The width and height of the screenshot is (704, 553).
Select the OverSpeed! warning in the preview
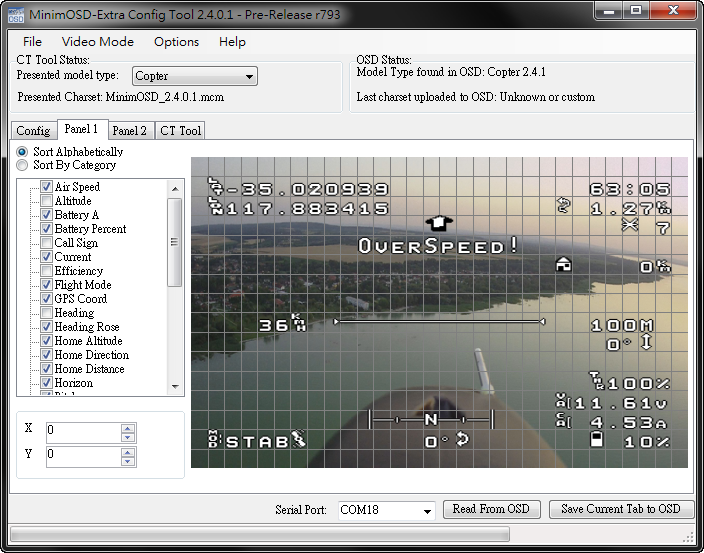coord(438,246)
